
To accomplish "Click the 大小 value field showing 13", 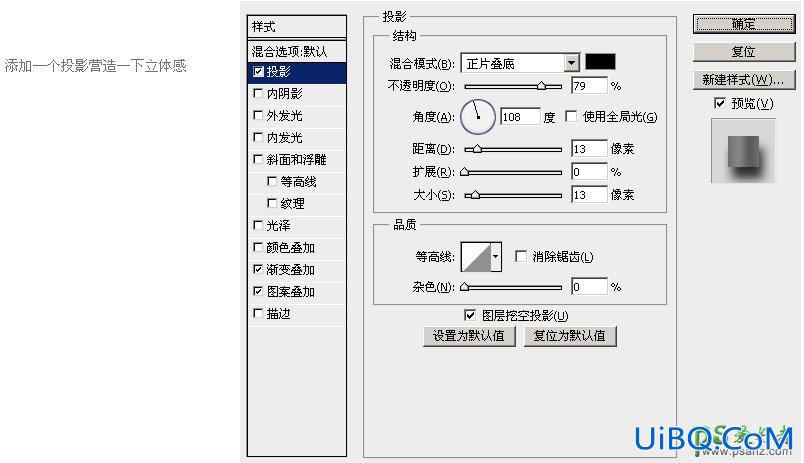I will 589,195.
